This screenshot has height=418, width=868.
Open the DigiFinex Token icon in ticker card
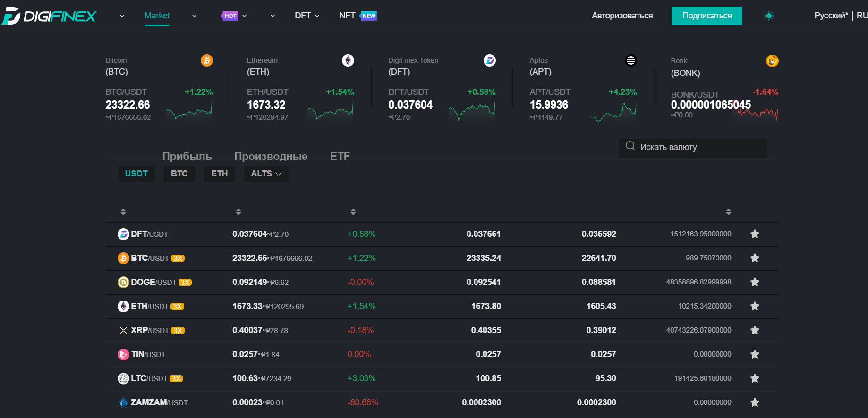pos(490,60)
